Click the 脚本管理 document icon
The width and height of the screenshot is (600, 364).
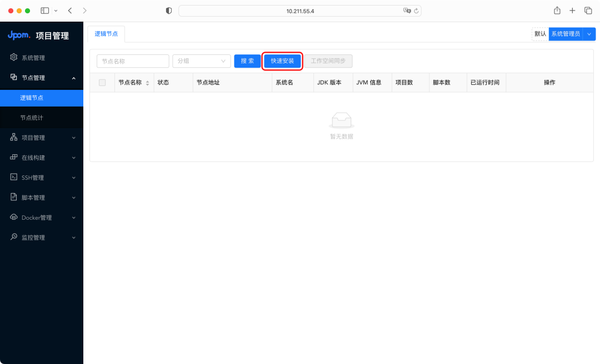[x=14, y=197]
